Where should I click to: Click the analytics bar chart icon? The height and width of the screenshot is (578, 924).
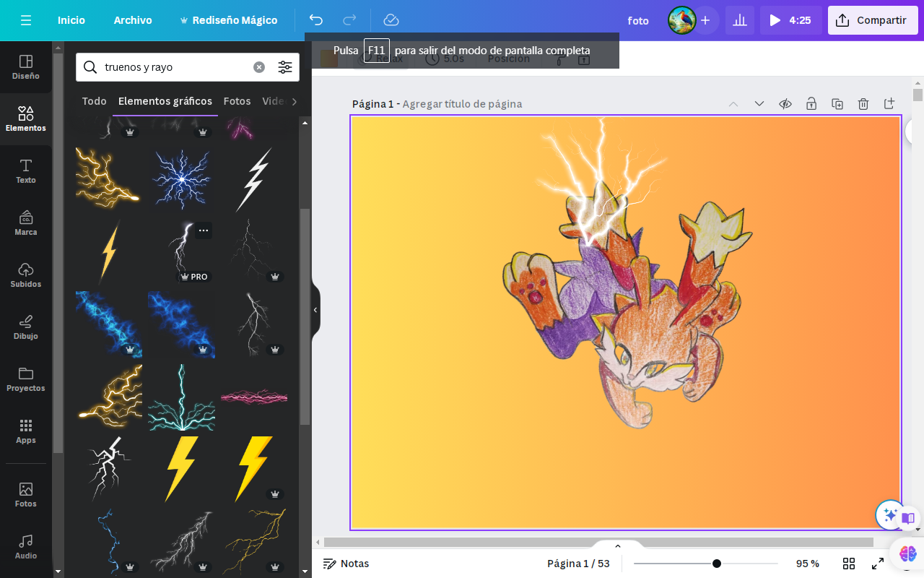(740, 20)
